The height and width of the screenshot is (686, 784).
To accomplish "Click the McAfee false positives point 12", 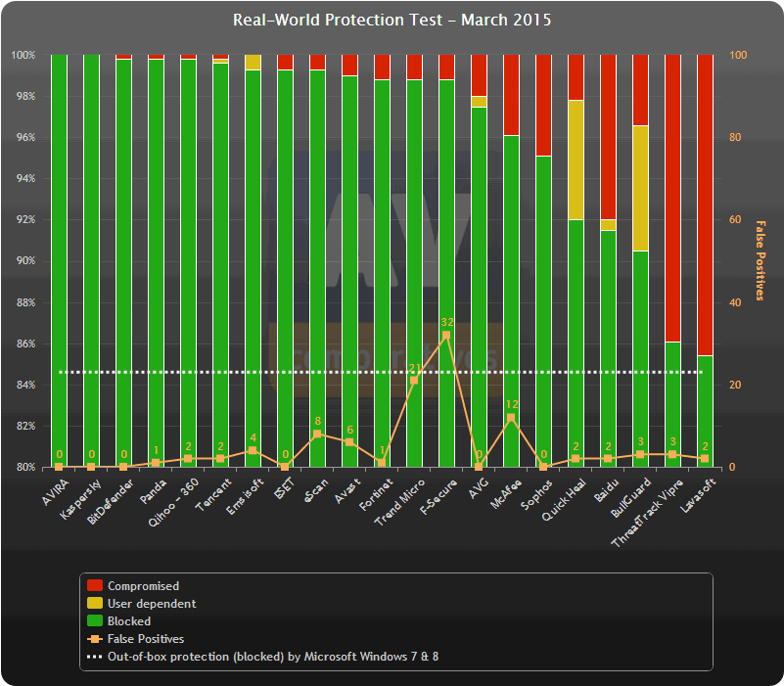I will pyautogui.click(x=511, y=418).
